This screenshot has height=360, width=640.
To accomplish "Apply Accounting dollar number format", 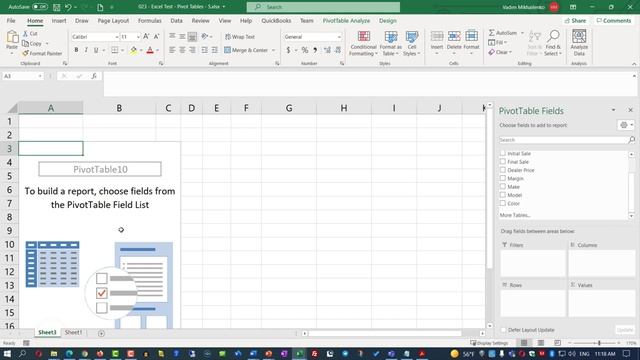I will point(289,50).
